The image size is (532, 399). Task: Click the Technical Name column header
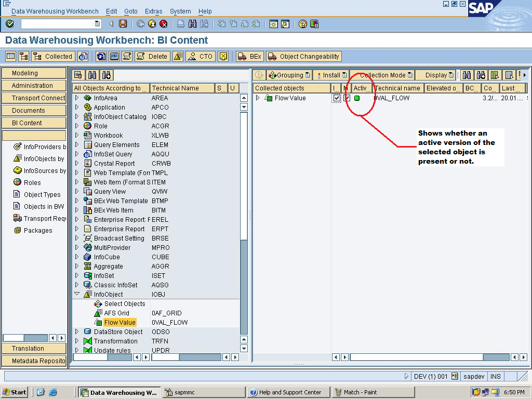click(x=182, y=88)
